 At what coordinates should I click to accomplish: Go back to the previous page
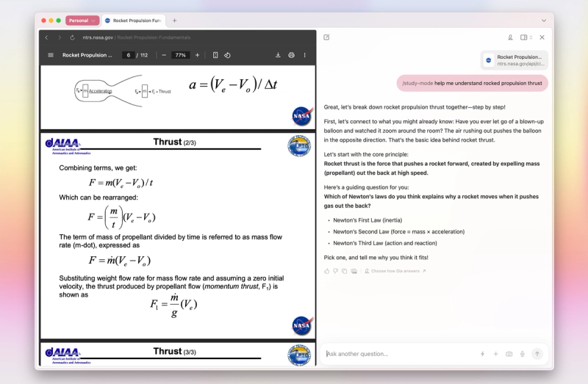tap(46, 37)
